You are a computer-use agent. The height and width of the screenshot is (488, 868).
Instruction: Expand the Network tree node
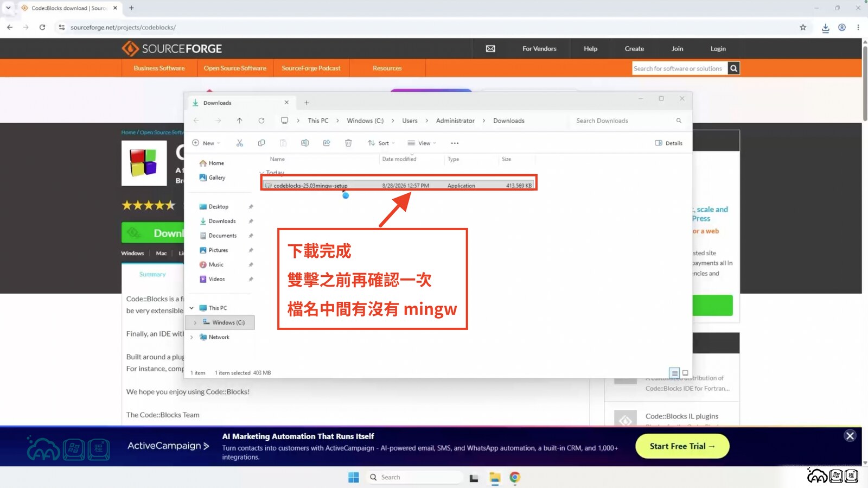[x=192, y=337]
